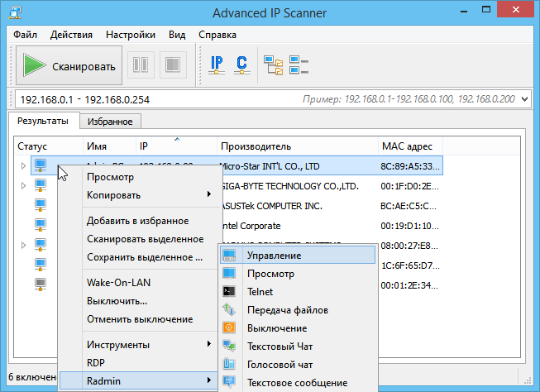Click the collapse all list icon
Image resolution: width=540 pixels, height=392 pixels.
[299, 65]
